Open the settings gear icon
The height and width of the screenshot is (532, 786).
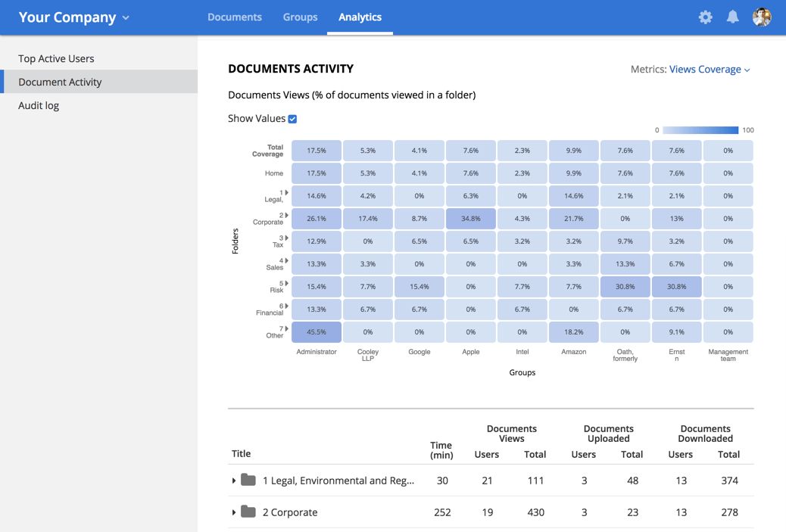pos(705,17)
